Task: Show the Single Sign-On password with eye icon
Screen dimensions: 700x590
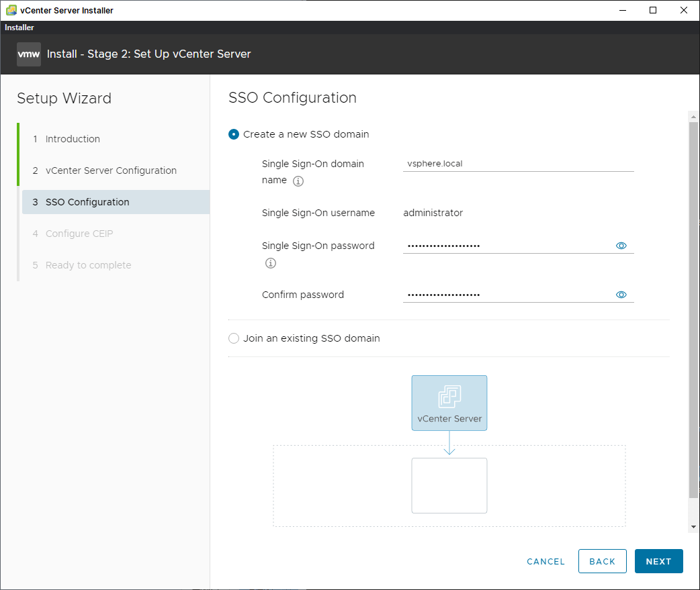Action: coord(621,246)
